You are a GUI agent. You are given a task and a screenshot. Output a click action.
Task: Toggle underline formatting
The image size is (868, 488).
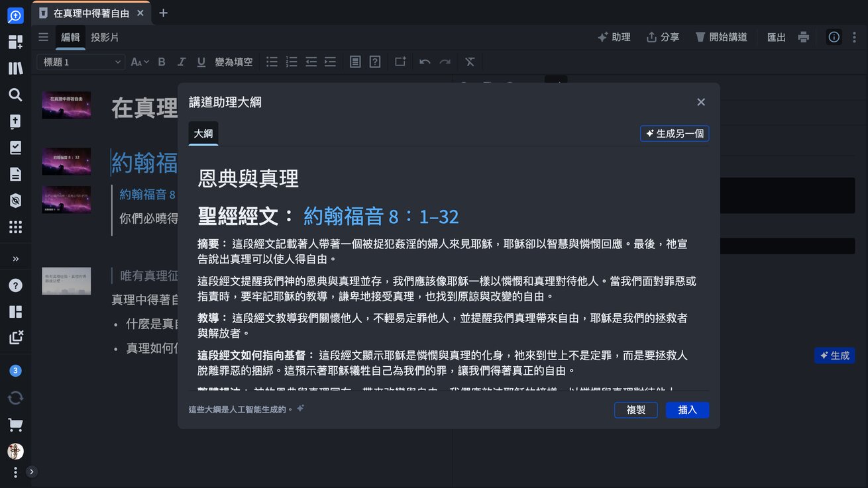click(201, 62)
